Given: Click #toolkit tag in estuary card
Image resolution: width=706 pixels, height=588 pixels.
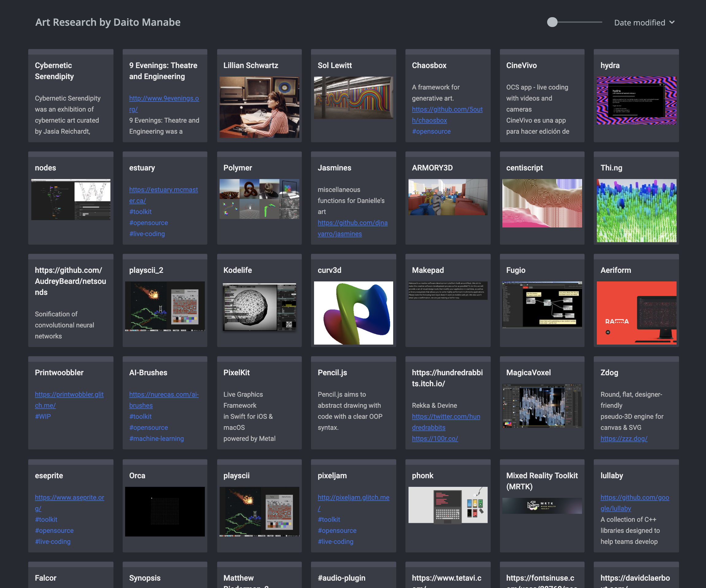Looking at the screenshot, I should coord(140,212).
